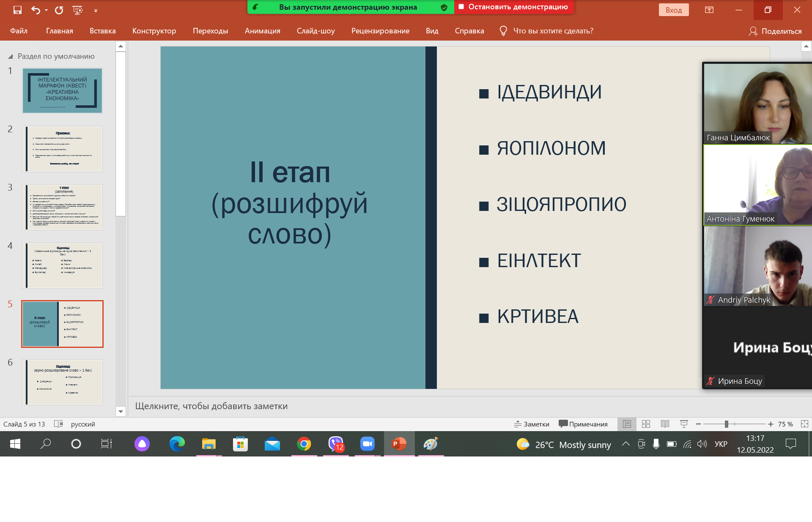Click 'Остановить демонстрацию' button
This screenshot has width=812, height=522.
(514, 7)
